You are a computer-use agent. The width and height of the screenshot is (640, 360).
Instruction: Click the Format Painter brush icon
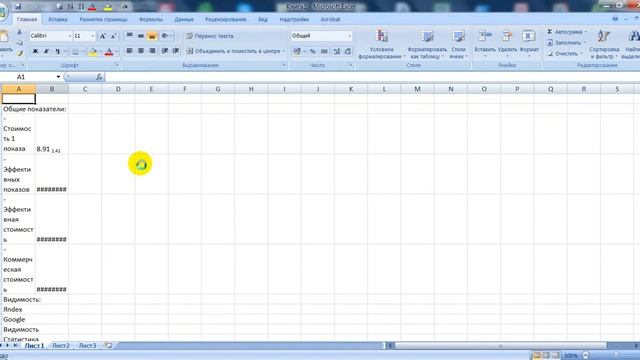coord(19,53)
